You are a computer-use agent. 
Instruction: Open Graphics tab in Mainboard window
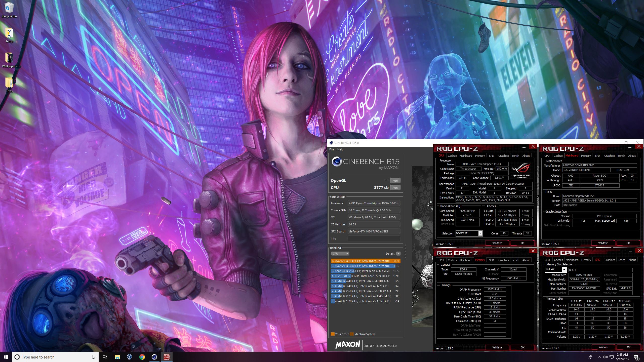click(x=609, y=156)
